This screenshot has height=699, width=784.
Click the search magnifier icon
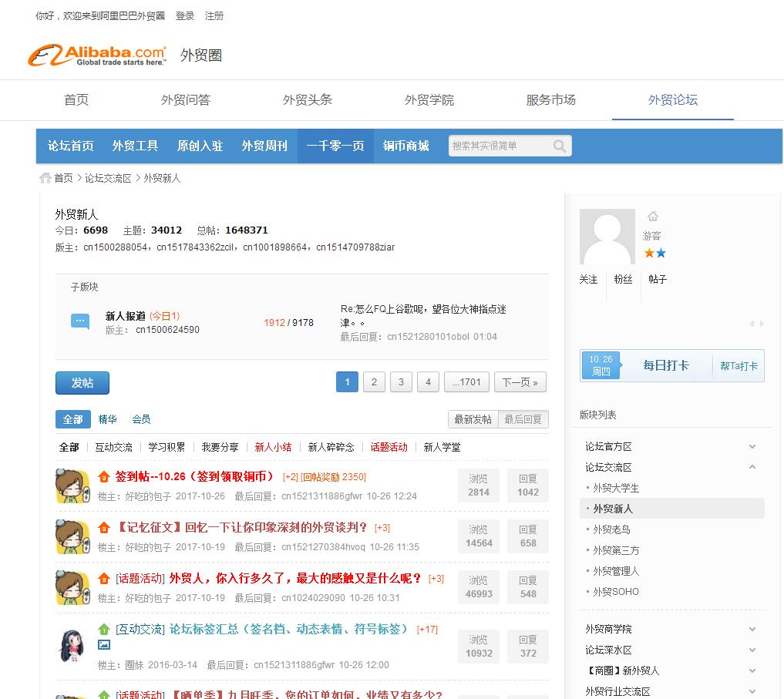point(560,146)
